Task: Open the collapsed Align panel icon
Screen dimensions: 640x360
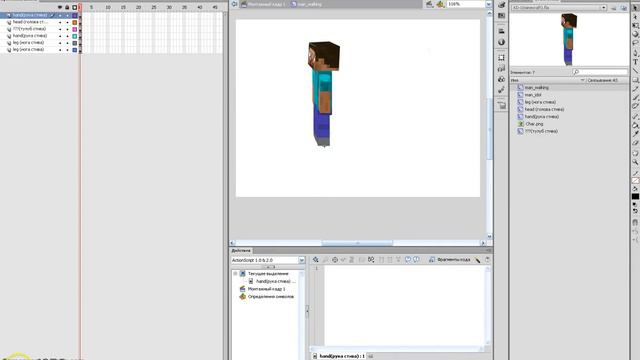Action: [501, 31]
